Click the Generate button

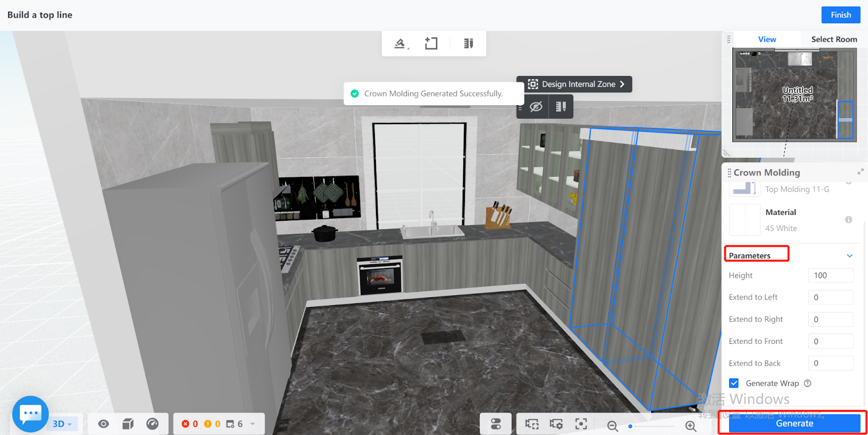coord(795,424)
